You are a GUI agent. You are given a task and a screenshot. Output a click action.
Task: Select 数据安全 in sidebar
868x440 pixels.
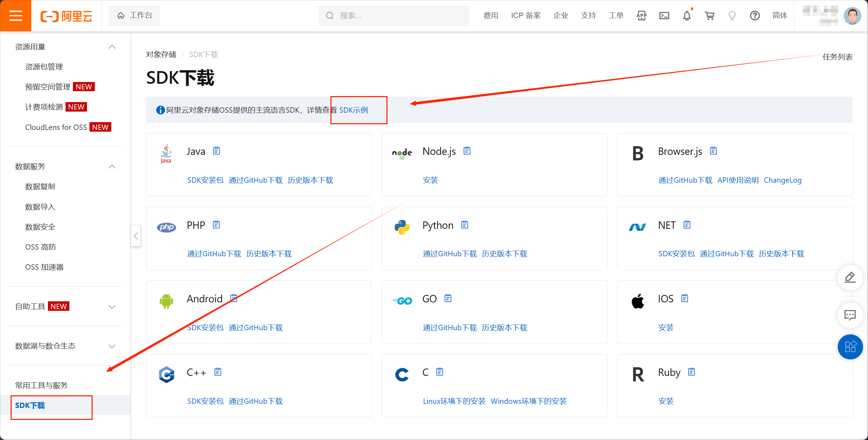tap(40, 227)
